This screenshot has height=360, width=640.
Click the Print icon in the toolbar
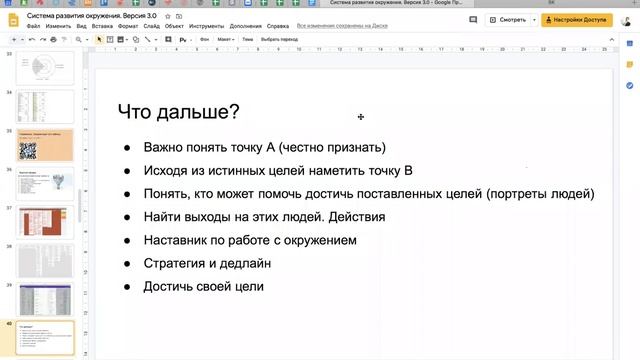[53, 40]
